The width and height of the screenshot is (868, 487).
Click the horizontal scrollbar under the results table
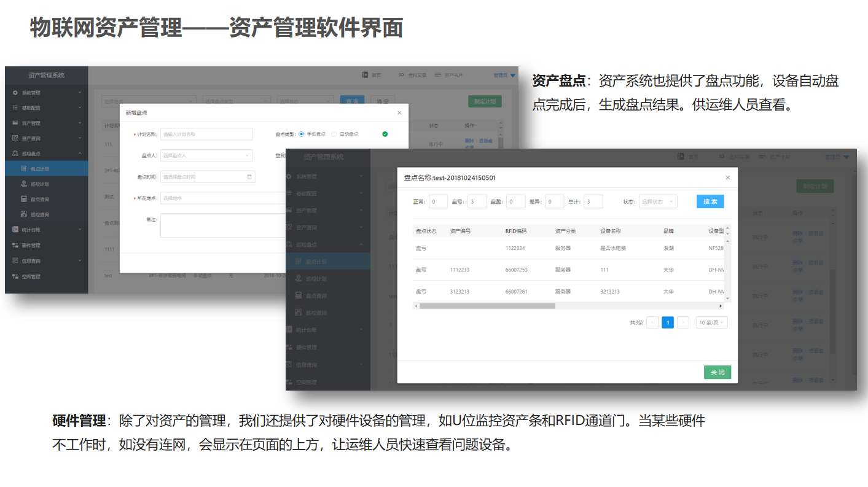click(x=487, y=306)
